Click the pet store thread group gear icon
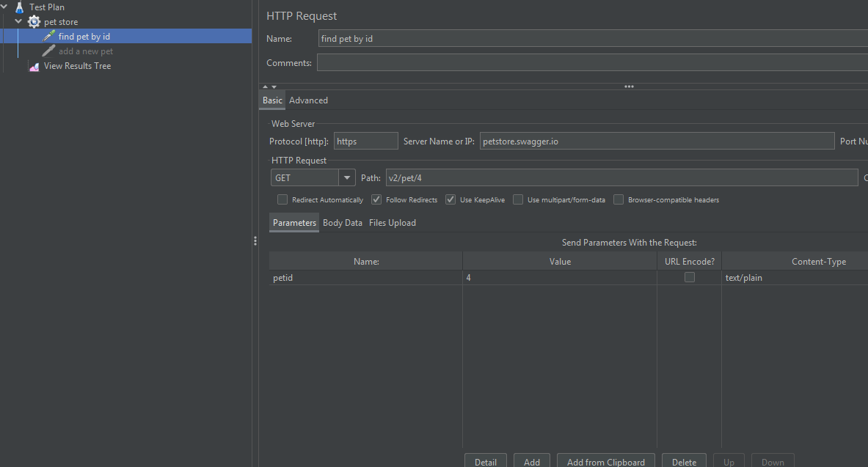Image resolution: width=868 pixels, height=467 pixels. (34, 21)
